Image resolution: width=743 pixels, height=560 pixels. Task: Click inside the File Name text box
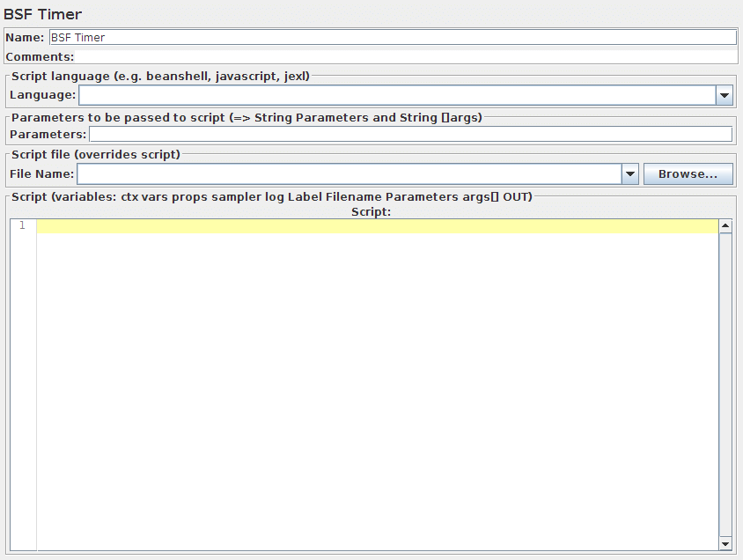click(x=349, y=174)
